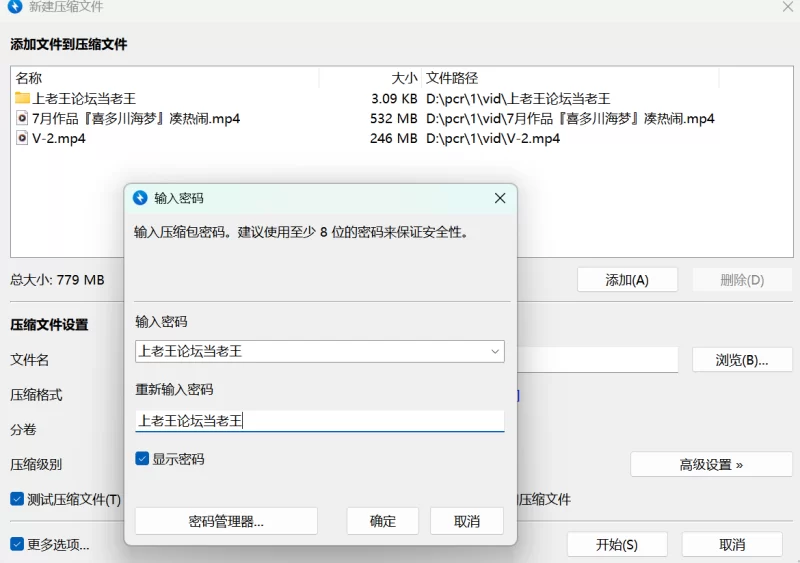Click the app icon in 新建压缩文件 title bar
The width and height of the screenshot is (800, 563).
coord(15,7)
